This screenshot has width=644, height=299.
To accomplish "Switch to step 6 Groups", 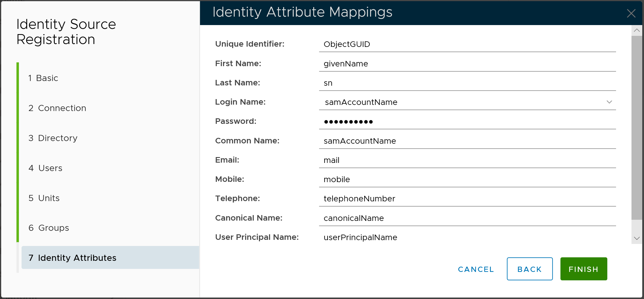I will (x=49, y=228).
